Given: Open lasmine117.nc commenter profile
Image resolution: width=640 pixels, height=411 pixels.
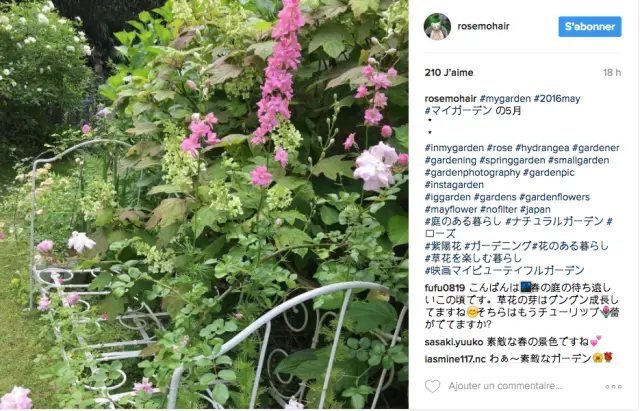Looking at the screenshot, I should click(x=455, y=359).
